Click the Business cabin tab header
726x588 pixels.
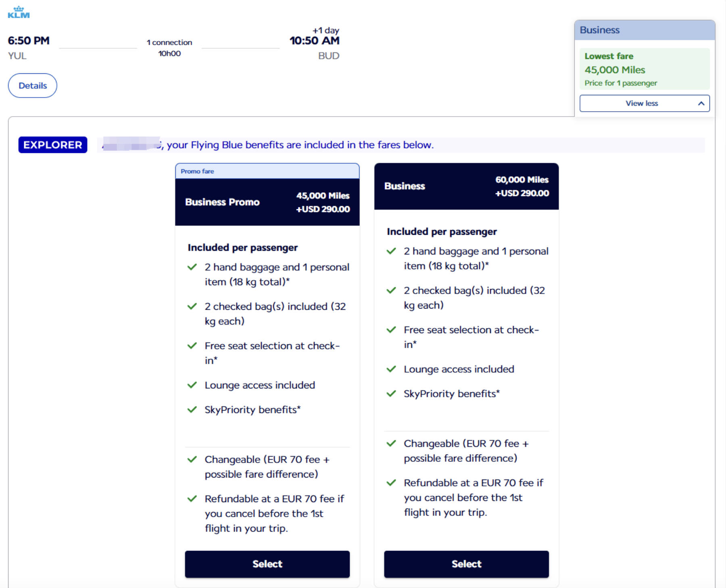(645, 30)
